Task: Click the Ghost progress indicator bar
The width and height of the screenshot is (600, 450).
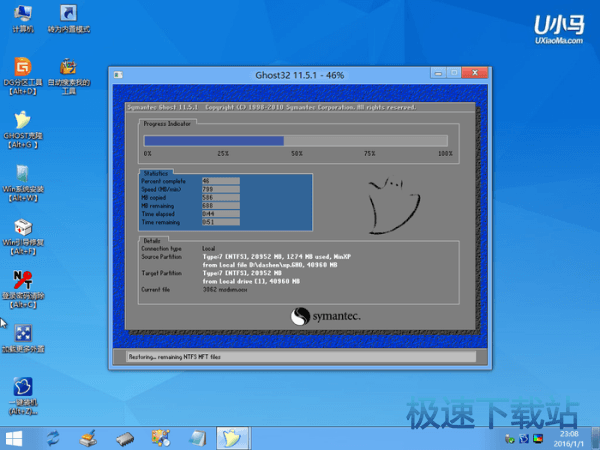Action: pyautogui.click(x=296, y=141)
